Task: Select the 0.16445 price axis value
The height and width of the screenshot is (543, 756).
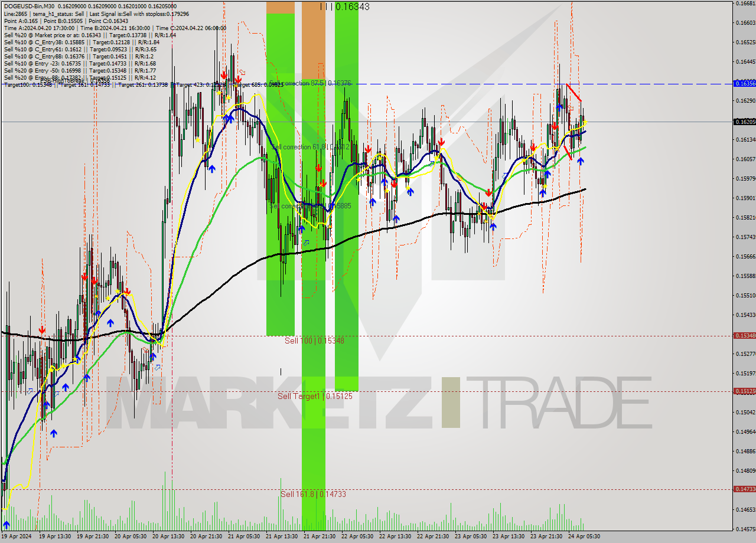Action: (x=745, y=61)
